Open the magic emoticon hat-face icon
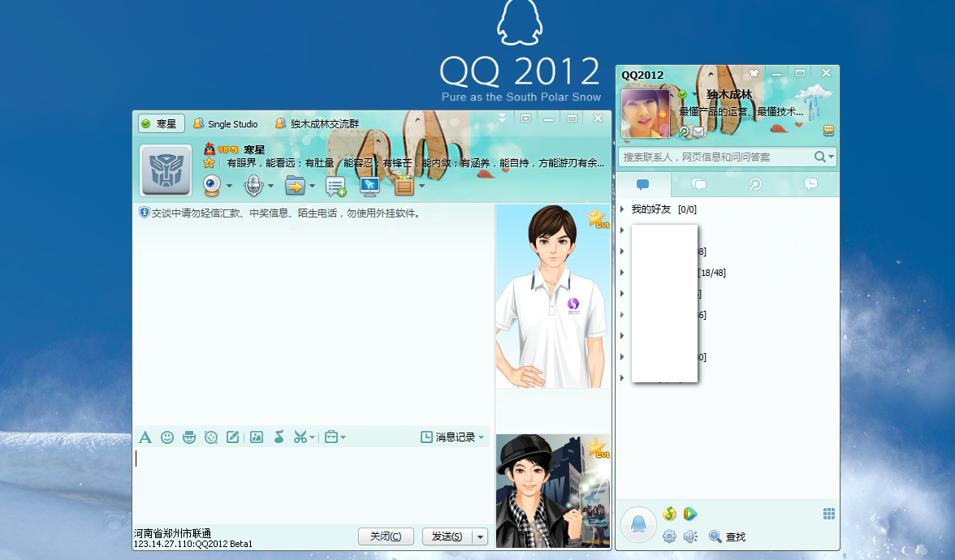The height and width of the screenshot is (560, 955). coord(188,437)
